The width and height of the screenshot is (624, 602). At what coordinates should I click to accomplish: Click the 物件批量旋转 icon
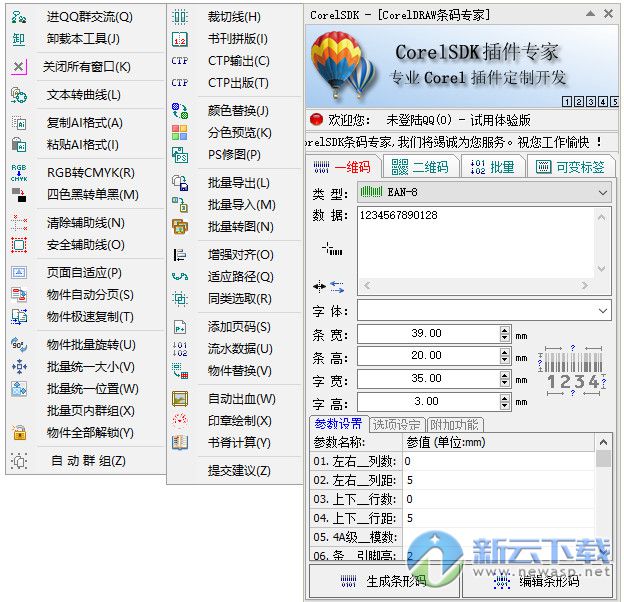tap(19, 345)
